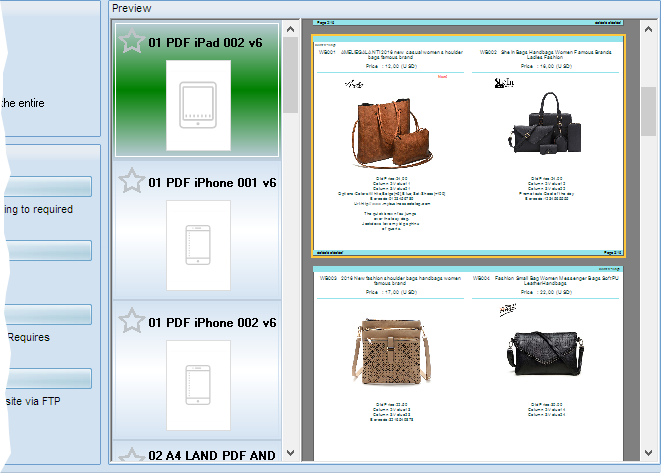Click the black handbag set product image

545,123
